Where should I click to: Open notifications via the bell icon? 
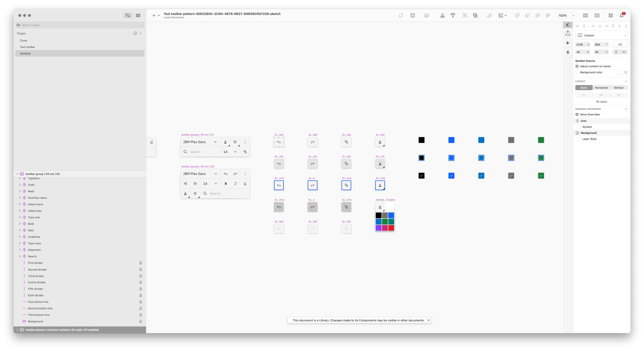(622, 16)
